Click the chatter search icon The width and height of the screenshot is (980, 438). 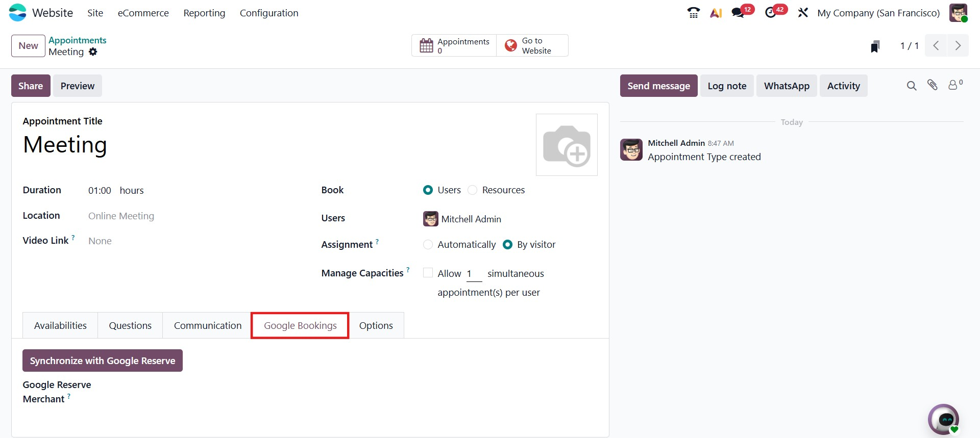(912, 86)
